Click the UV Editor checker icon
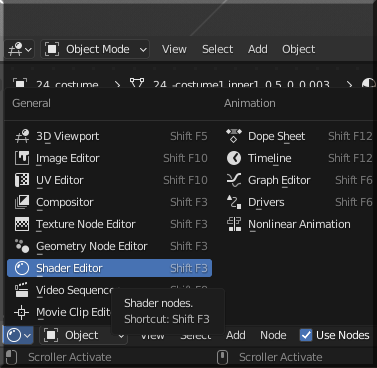377x368 pixels. point(22,180)
